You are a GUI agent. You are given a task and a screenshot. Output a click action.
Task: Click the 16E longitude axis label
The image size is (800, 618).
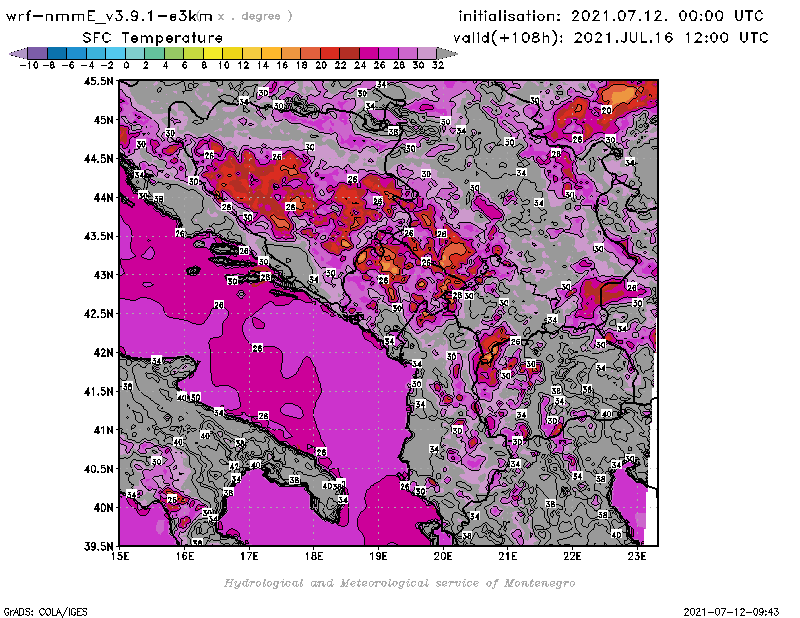(x=185, y=556)
